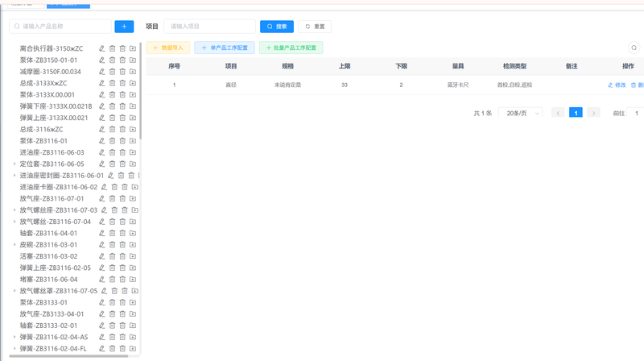Click the 来说肯定是 specification cell

click(287, 85)
